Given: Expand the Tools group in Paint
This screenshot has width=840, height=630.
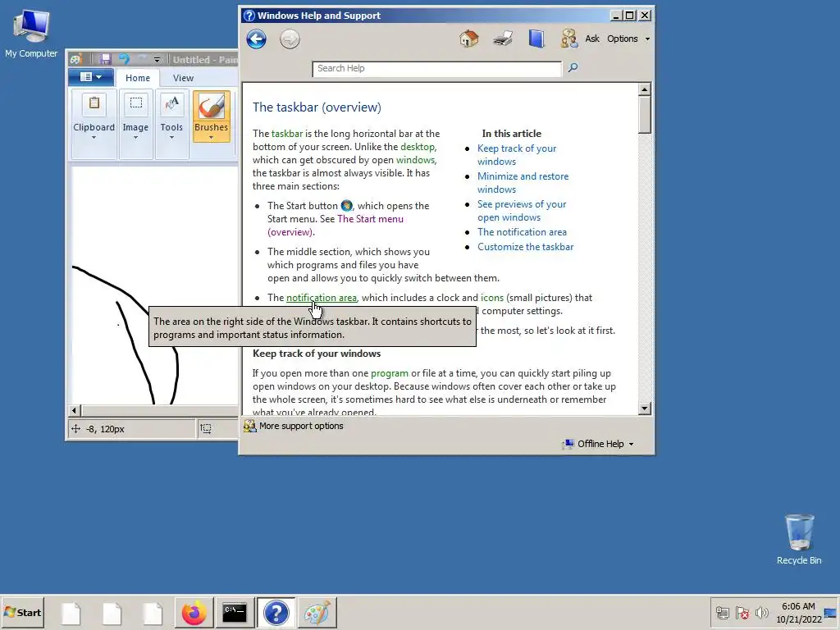Looking at the screenshot, I should click(x=171, y=125).
